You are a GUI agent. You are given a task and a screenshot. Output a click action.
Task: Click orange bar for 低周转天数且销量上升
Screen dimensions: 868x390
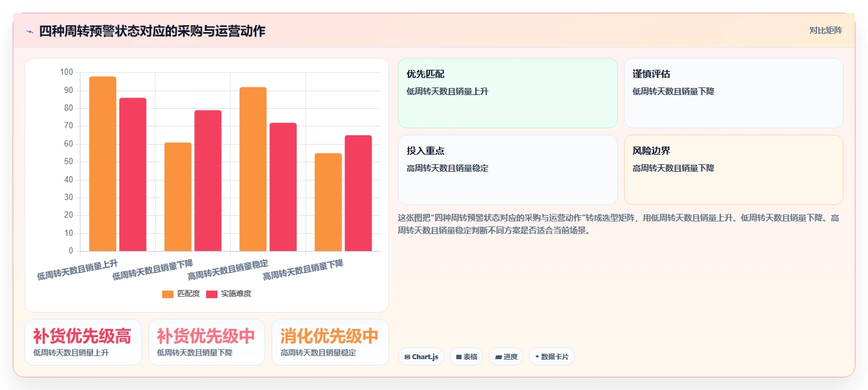(x=102, y=164)
